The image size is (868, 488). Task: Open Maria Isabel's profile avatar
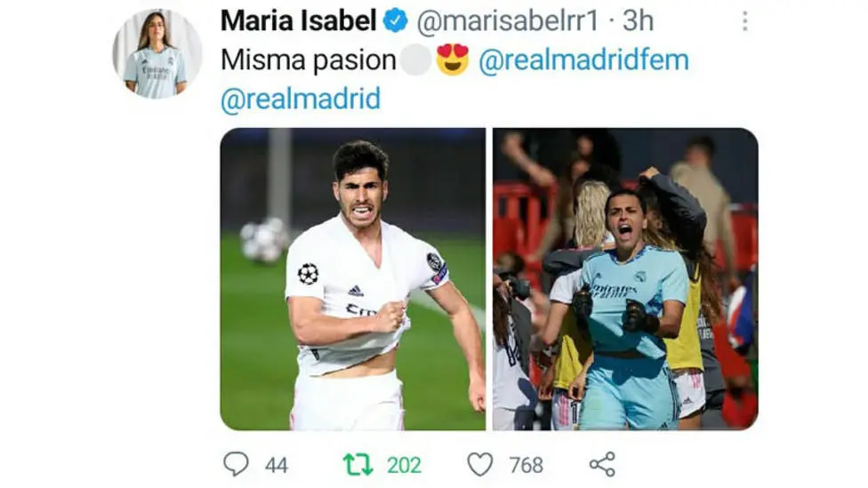157,53
